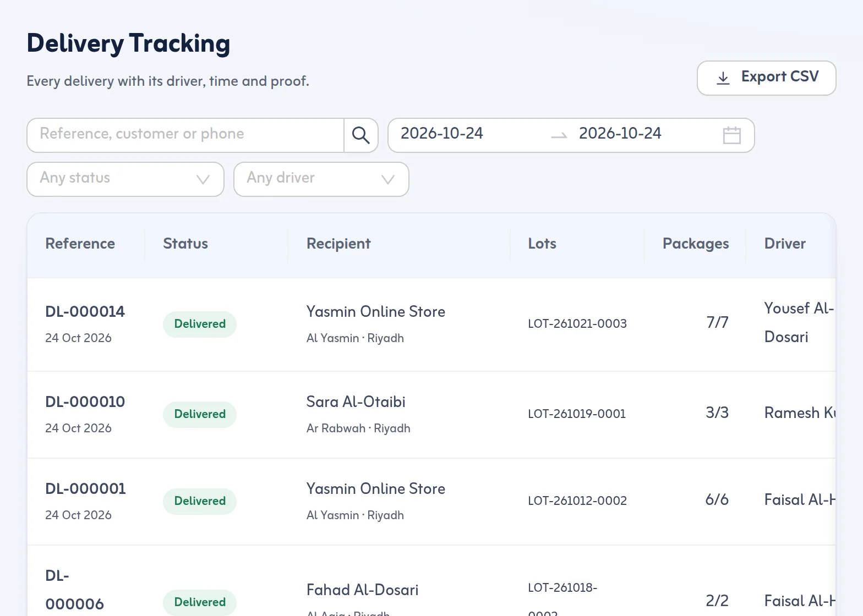Open delivery reference DL-000014

(85, 312)
